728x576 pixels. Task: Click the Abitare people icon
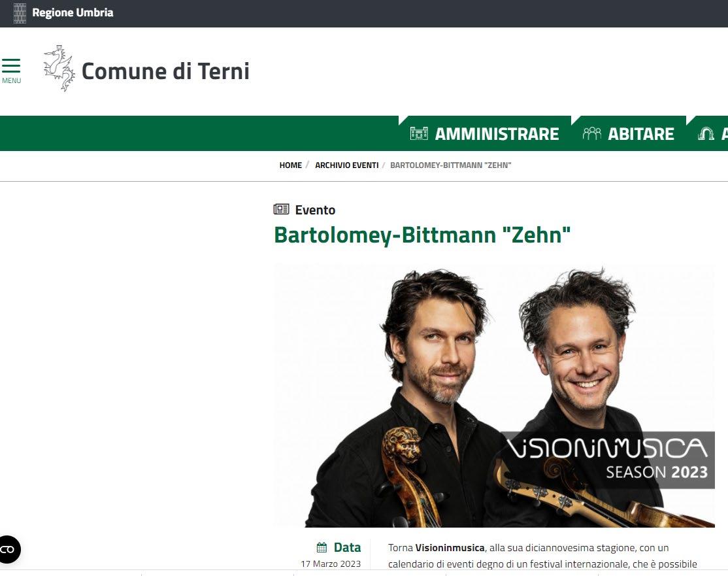pyautogui.click(x=591, y=134)
